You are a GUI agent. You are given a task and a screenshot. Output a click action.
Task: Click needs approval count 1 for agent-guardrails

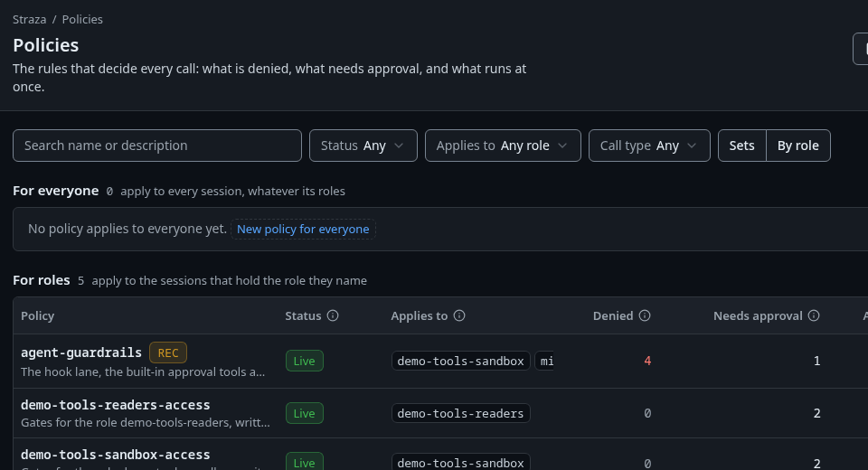pyautogui.click(x=816, y=361)
